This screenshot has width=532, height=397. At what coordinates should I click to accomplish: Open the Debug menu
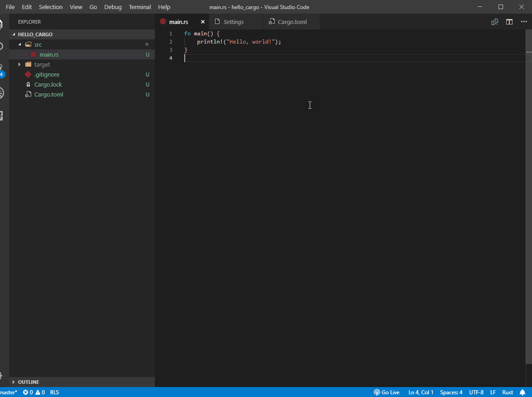click(113, 7)
